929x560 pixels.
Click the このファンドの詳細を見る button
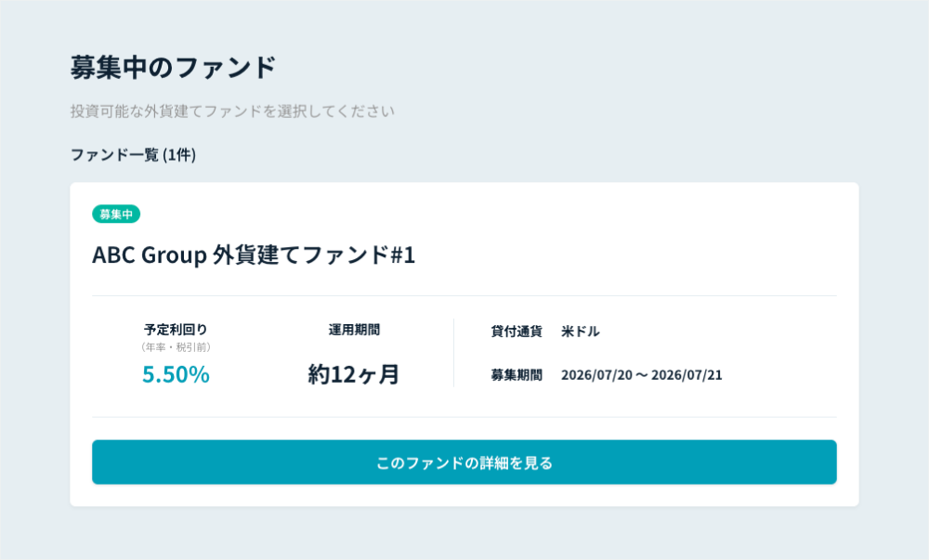[464, 462]
